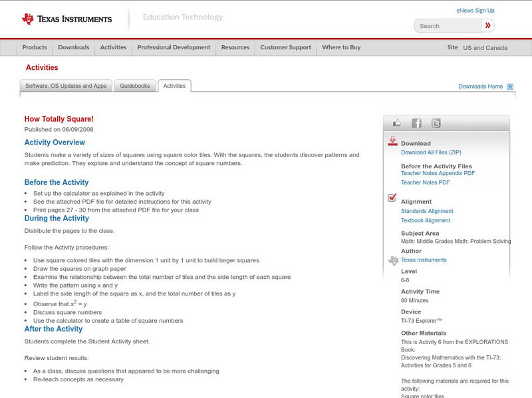The image size is (532, 398).
Task: Open the Professional Development menu
Action: (x=174, y=47)
